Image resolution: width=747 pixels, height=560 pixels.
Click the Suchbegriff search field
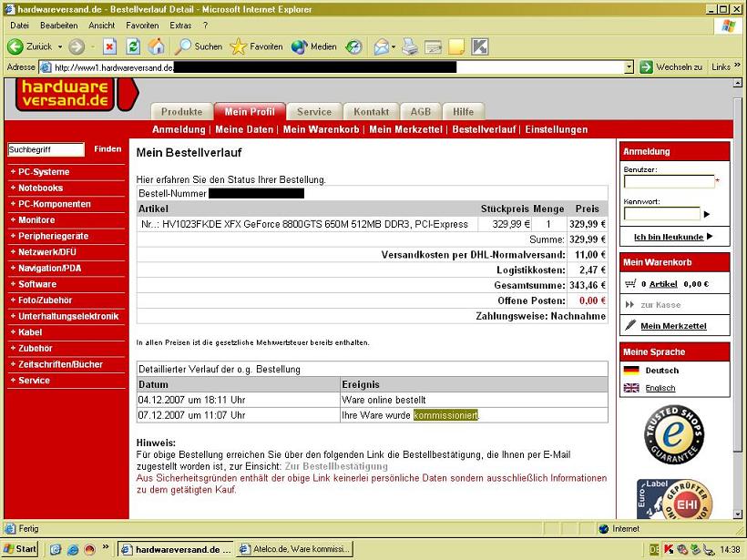pyautogui.click(x=46, y=149)
